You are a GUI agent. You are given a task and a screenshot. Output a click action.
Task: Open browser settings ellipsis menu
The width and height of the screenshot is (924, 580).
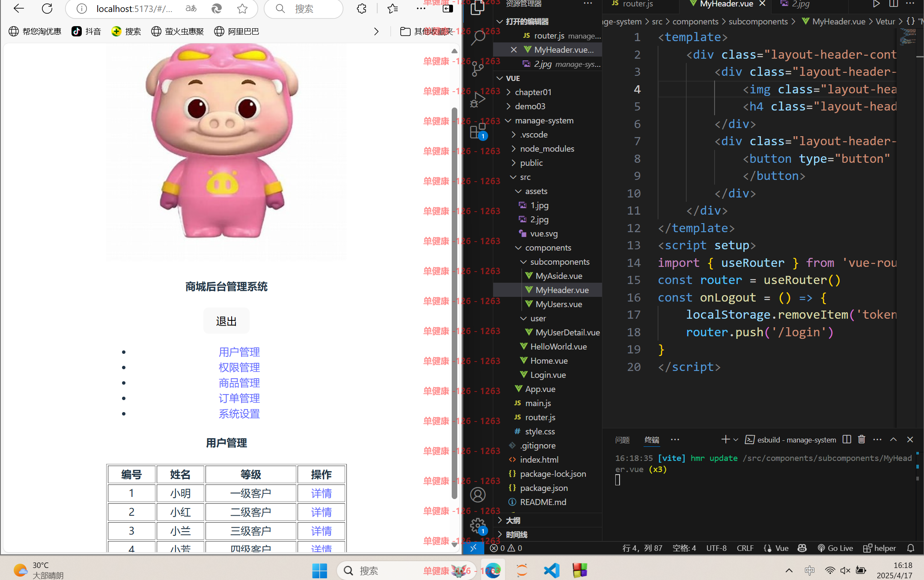tap(421, 9)
